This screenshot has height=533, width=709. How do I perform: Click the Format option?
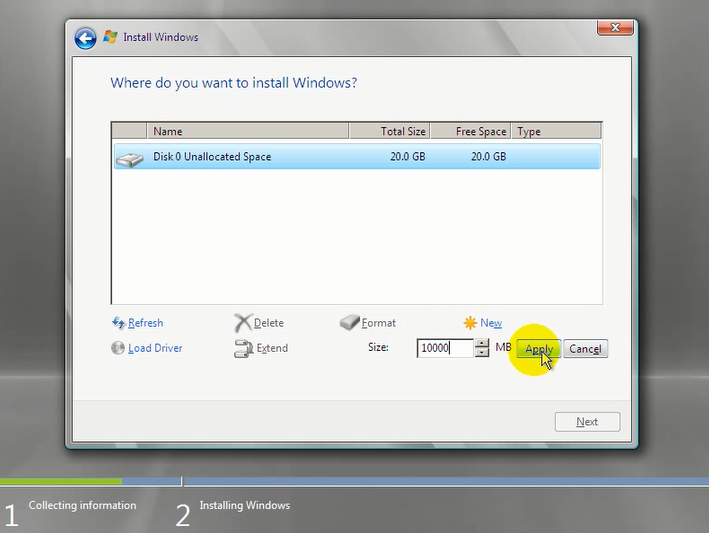coord(378,323)
